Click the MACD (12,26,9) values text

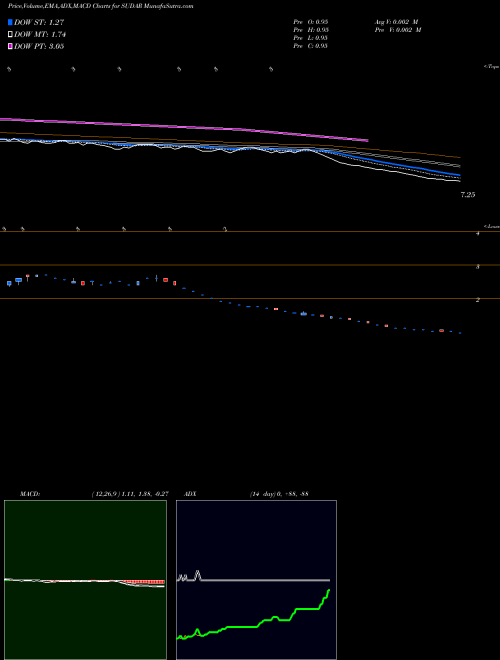click(x=130, y=494)
